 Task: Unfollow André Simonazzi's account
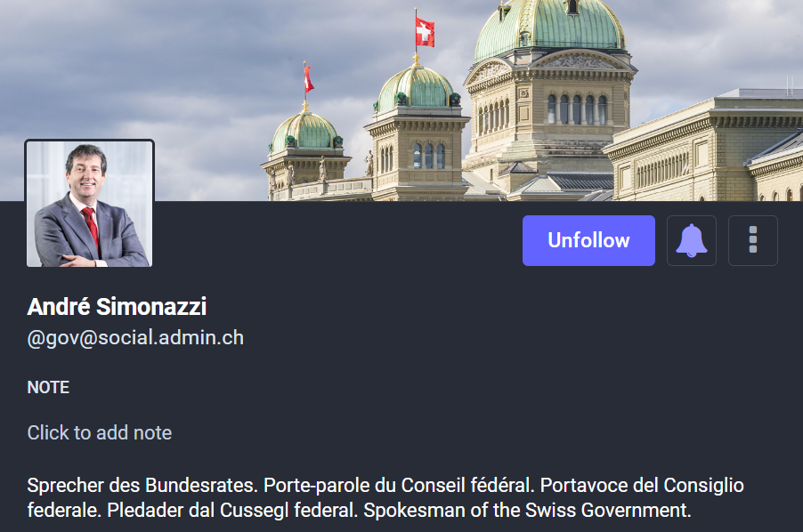588,240
